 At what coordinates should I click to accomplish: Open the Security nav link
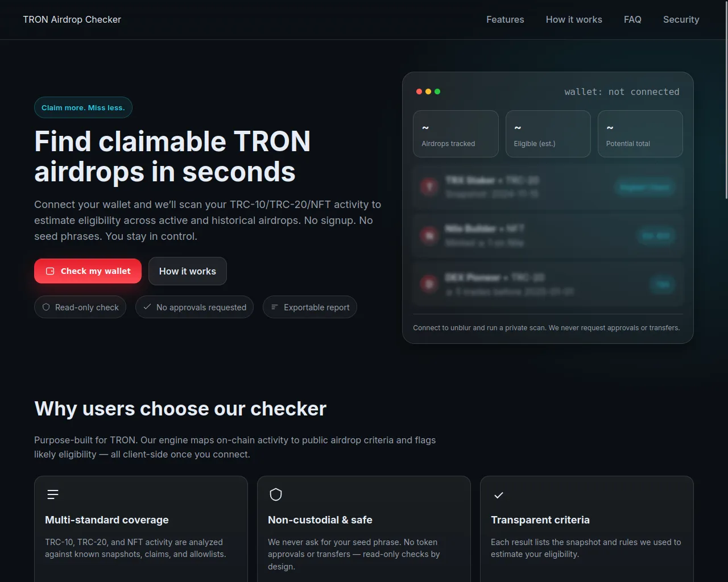681,19
